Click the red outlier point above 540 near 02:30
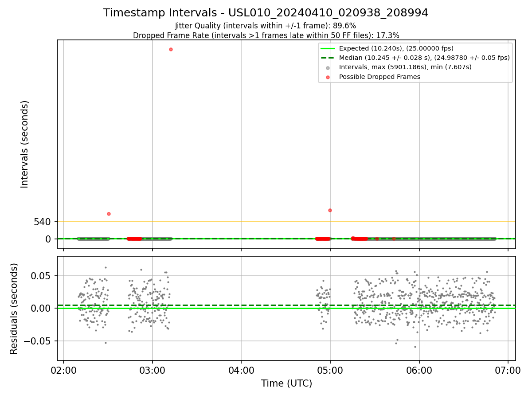This screenshot has height=399, width=532. [x=109, y=214]
